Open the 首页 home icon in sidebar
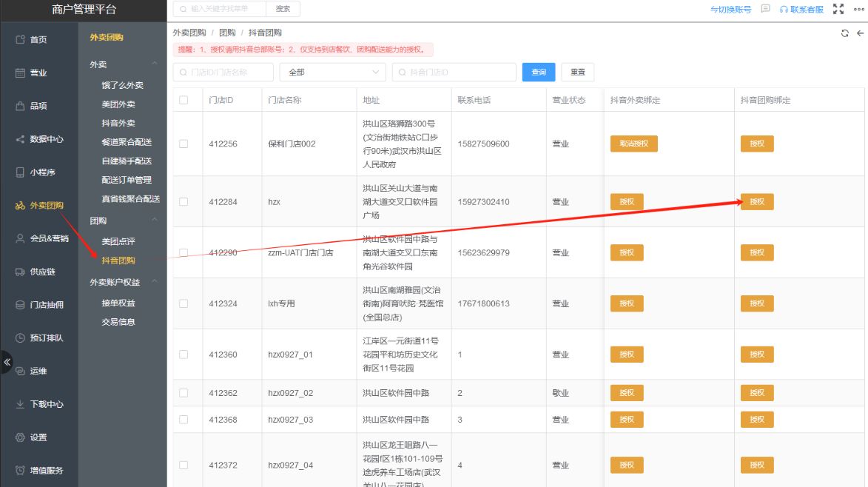 point(21,39)
